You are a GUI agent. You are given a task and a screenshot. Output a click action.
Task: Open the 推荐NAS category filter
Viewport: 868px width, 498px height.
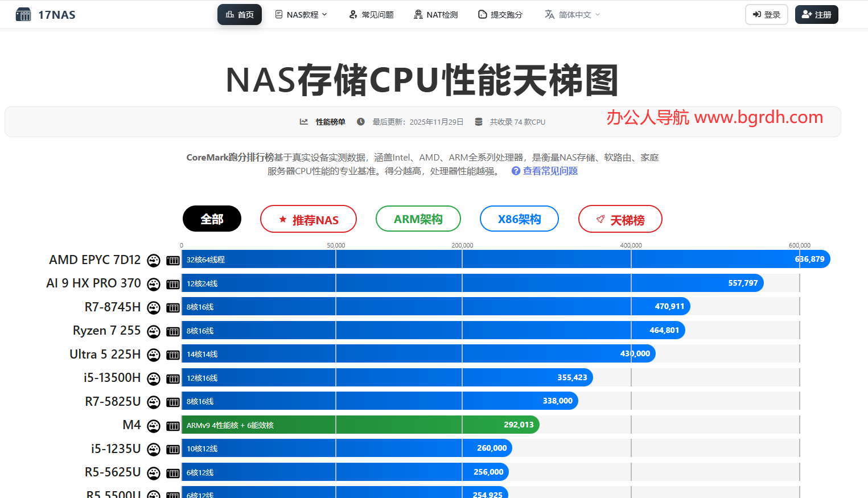(x=308, y=219)
